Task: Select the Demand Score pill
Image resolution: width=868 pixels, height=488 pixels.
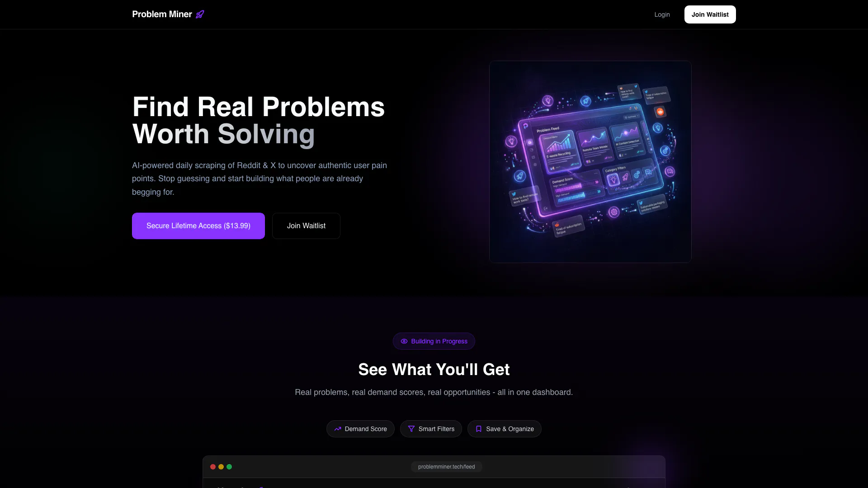Action: pos(360,429)
